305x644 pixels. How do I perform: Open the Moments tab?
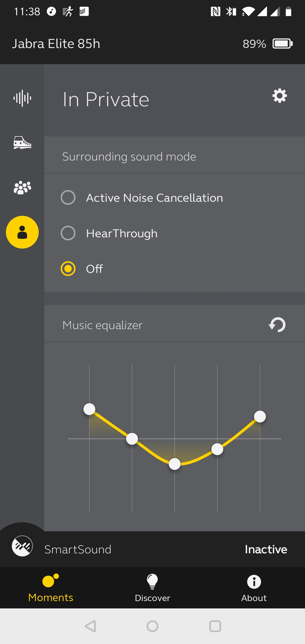pos(51,588)
